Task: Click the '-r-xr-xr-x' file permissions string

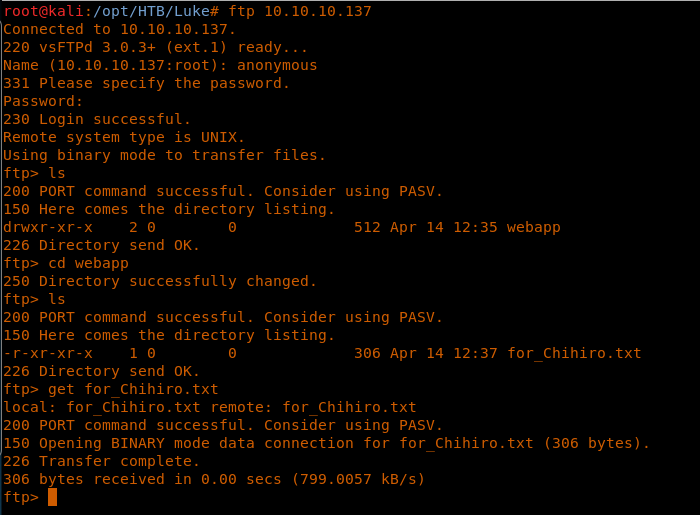Action: pos(48,353)
